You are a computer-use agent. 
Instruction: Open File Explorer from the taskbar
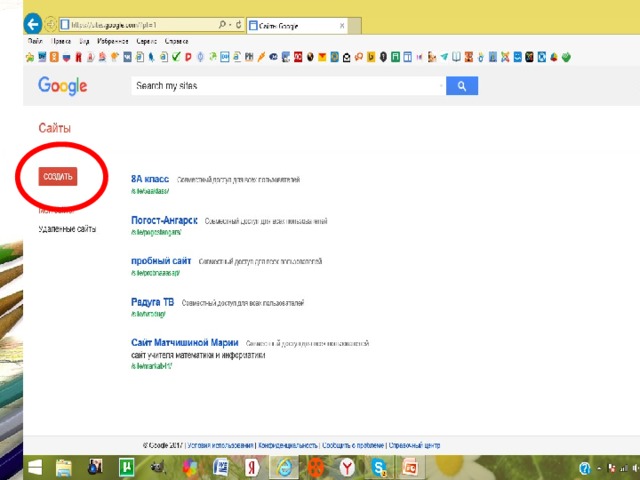64,466
